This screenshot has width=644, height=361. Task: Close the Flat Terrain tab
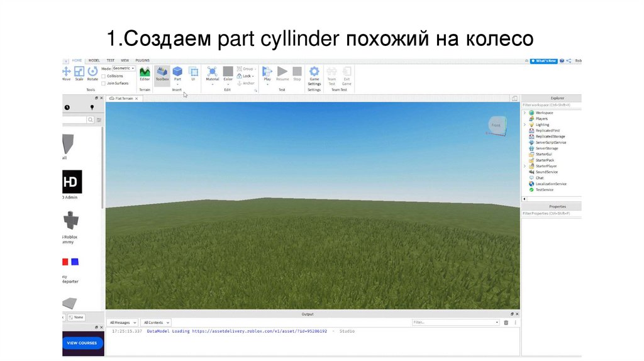point(136,99)
